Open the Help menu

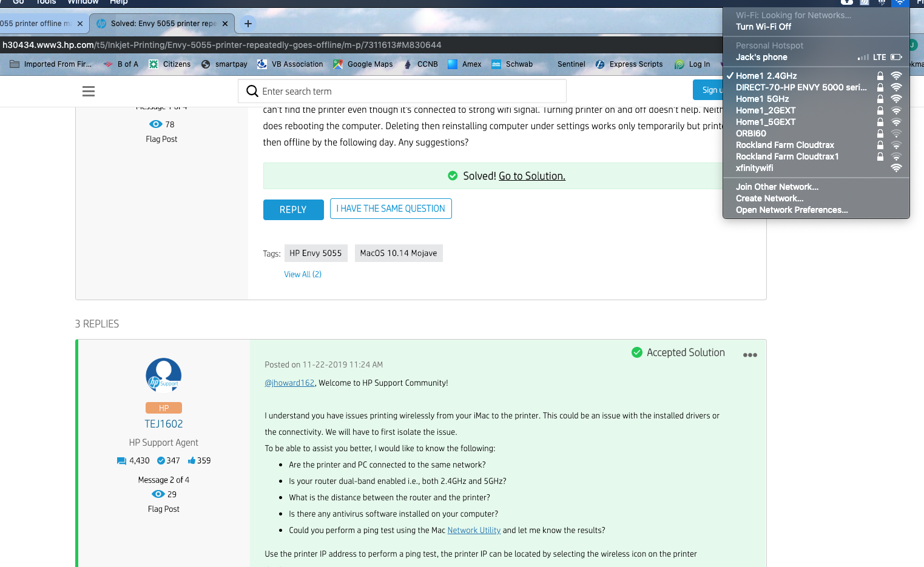pyautogui.click(x=119, y=2)
